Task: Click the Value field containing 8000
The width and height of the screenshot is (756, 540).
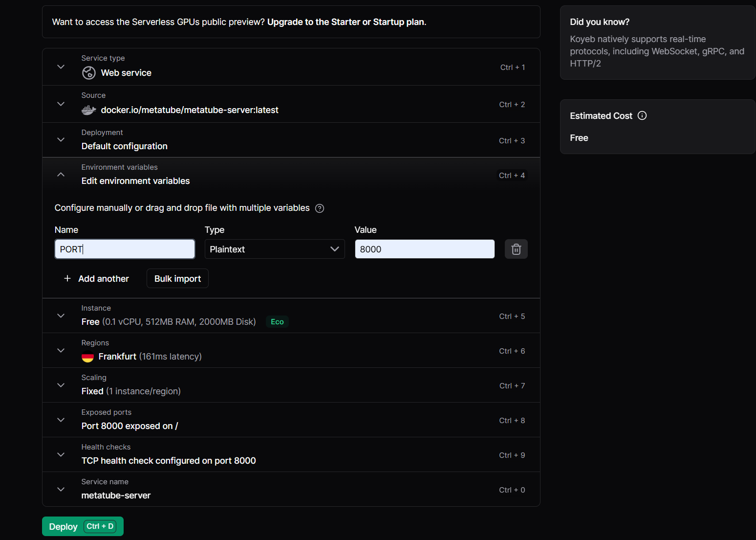Action: click(425, 249)
